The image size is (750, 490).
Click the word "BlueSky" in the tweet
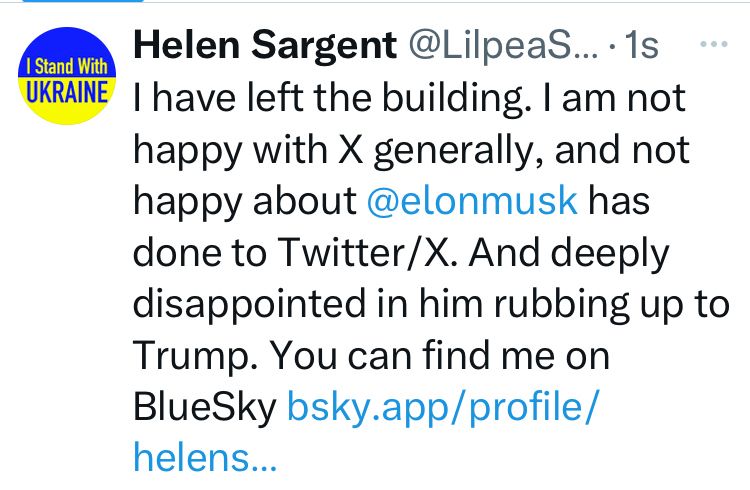tap(204, 407)
